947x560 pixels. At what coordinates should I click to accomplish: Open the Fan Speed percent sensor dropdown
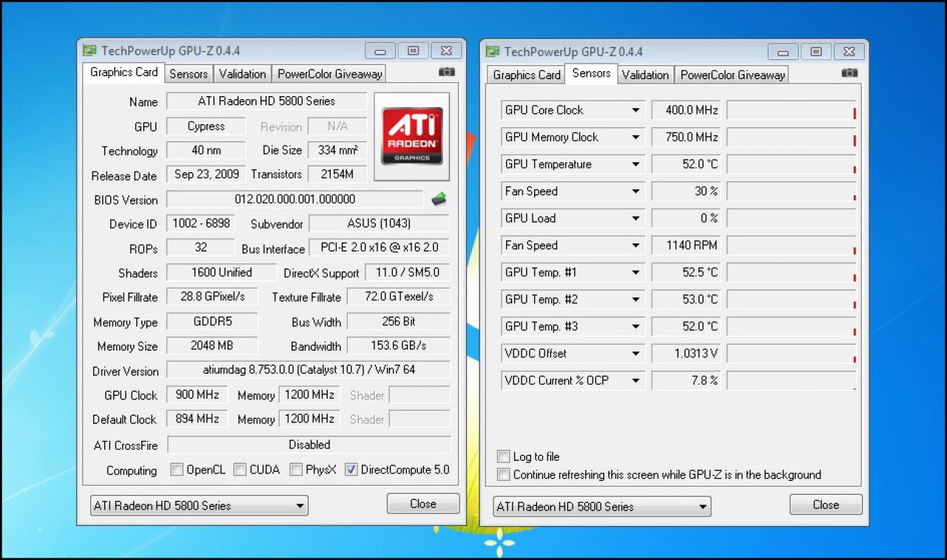coord(636,191)
